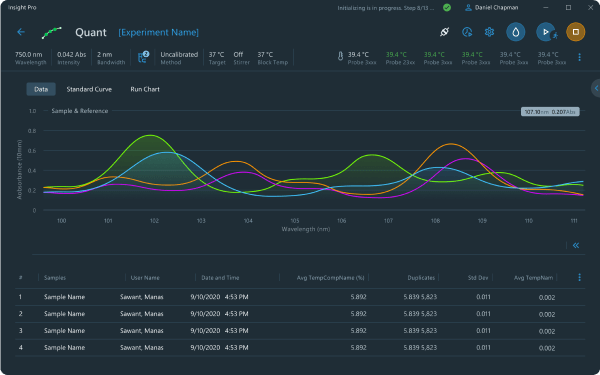Click the green checkmark status icon
The width and height of the screenshot is (600, 375).
pos(447,8)
